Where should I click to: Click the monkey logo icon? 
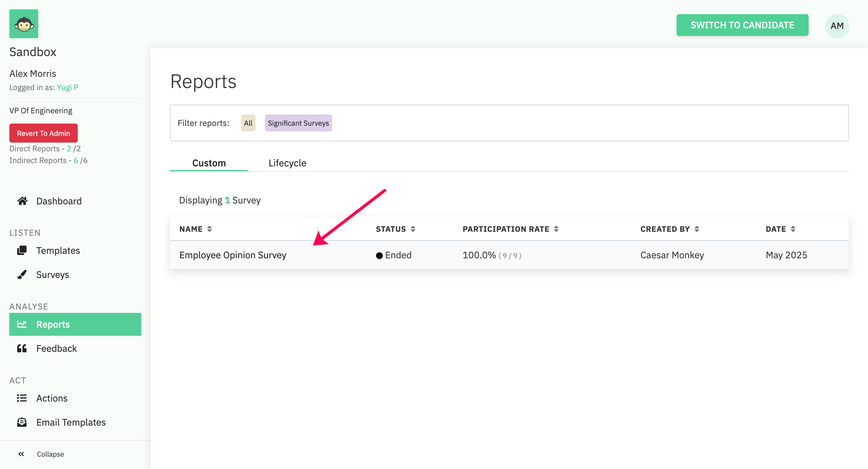(x=24, y=24)
